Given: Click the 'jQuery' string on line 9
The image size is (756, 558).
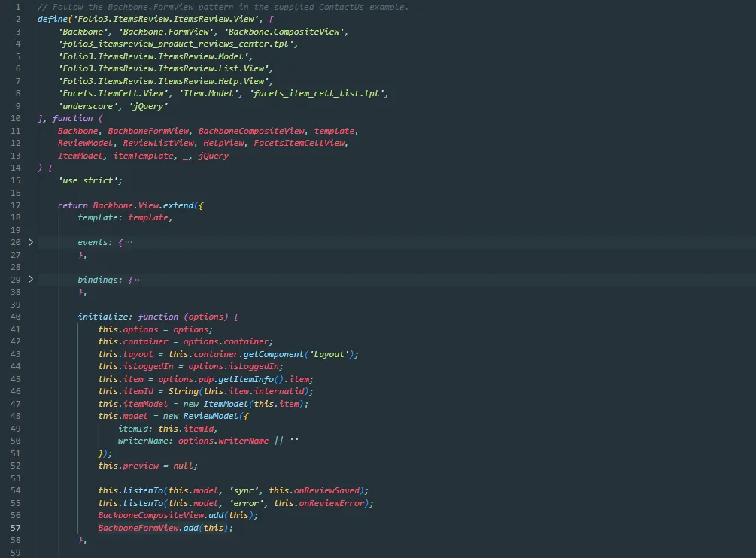Looking at the screenshot, I should (x=148, y=106).
